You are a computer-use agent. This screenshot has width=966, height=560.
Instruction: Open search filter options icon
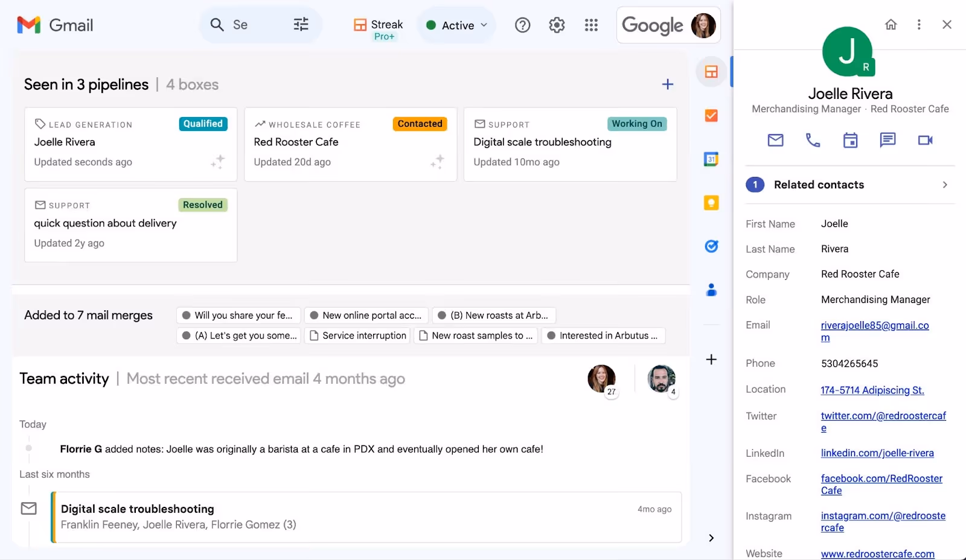pos(301,25)
